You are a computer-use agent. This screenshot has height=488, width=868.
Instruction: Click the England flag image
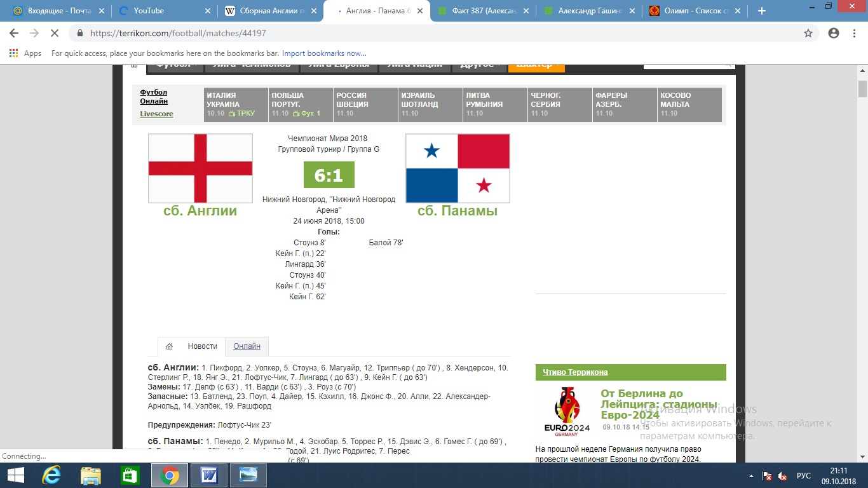point(200,168)
